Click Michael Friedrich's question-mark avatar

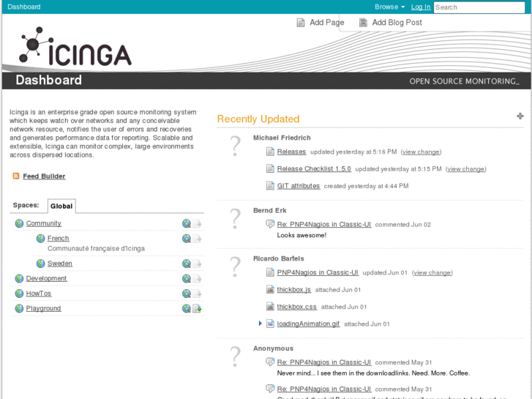pos(235,146)
